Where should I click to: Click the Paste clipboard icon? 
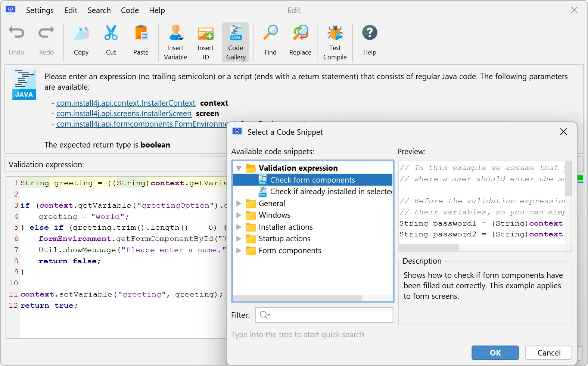click(141, 33)
